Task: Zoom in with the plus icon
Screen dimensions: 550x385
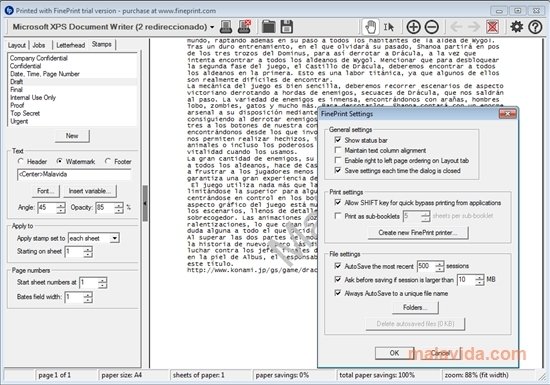Action: pyautogui.click(x=413, y=27)
